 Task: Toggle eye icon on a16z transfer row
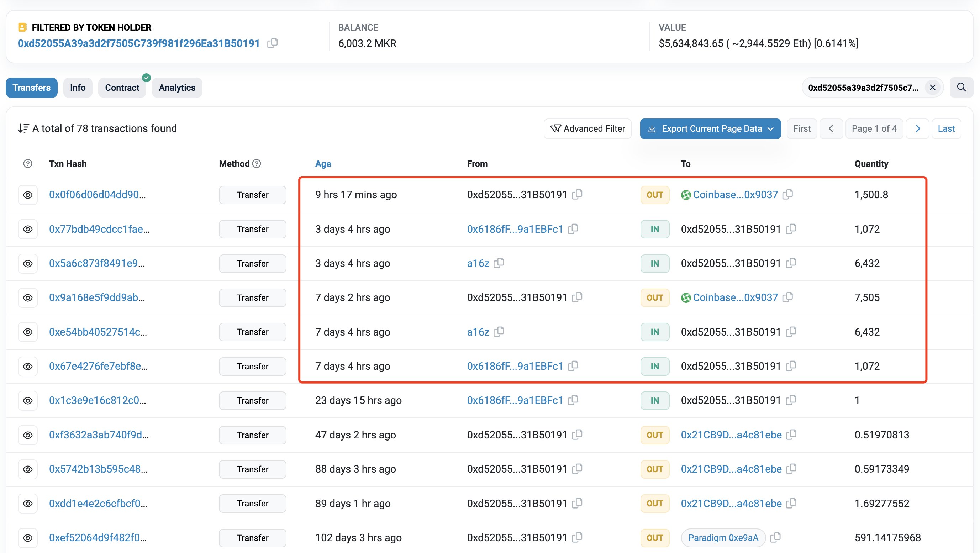coord(28,263)
